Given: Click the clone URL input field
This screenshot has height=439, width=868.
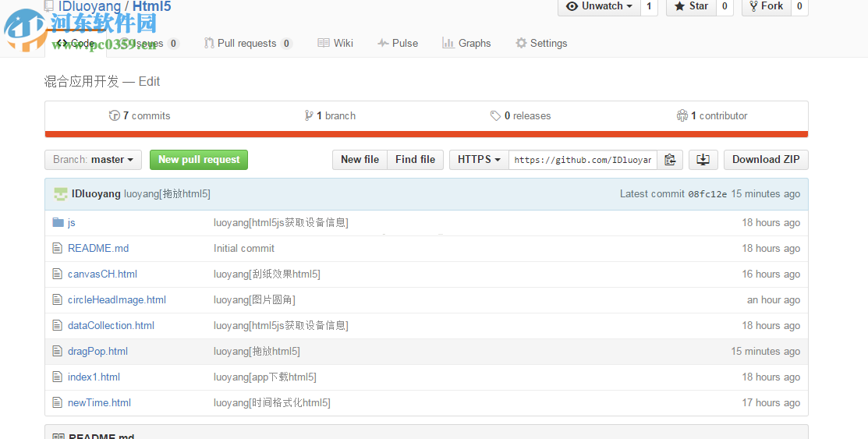Looking at the screenshot, I should tap(583, 159).
